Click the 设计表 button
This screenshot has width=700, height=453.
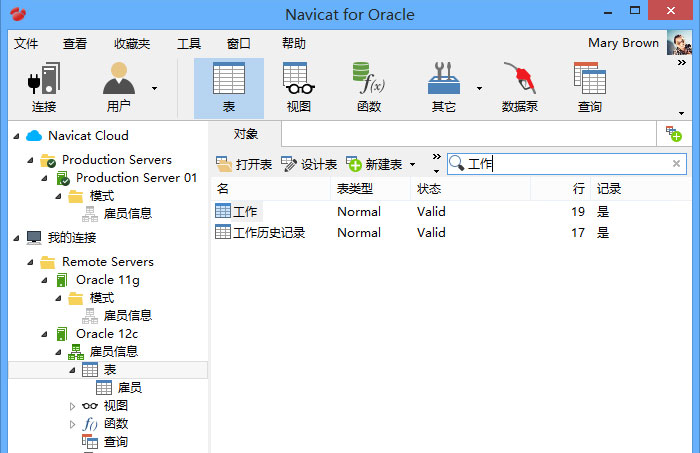tap(309, 164)
